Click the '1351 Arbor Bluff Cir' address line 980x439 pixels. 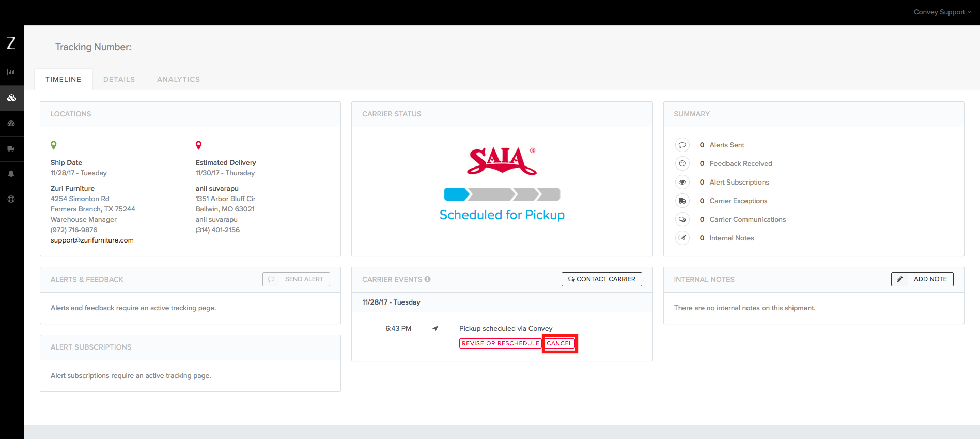[x=225, y=199]
